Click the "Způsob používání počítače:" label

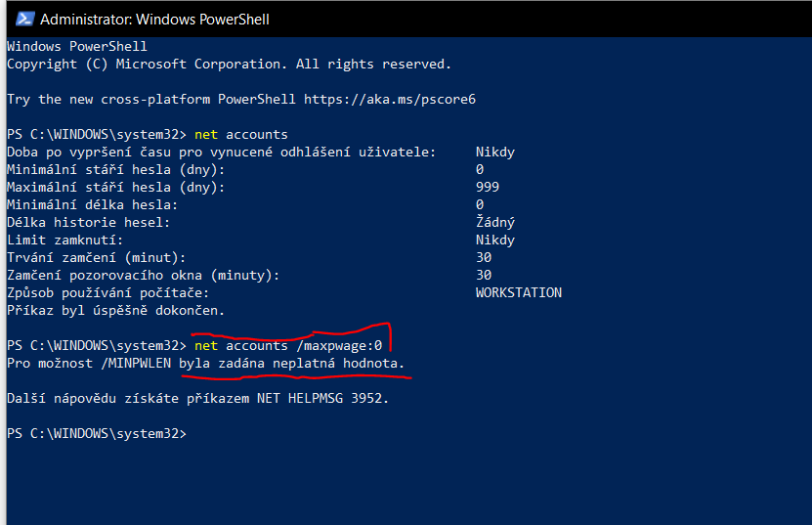click(x=108, y=292)
